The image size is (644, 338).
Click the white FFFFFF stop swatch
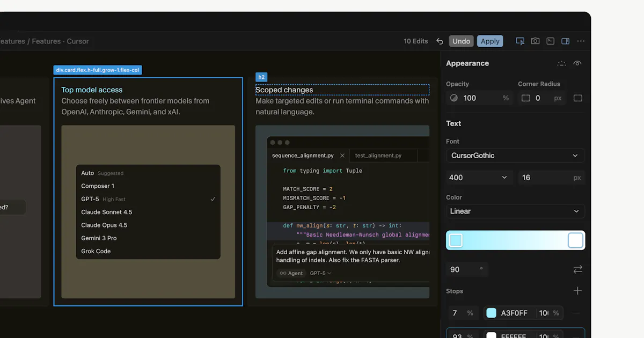point(491,335)
